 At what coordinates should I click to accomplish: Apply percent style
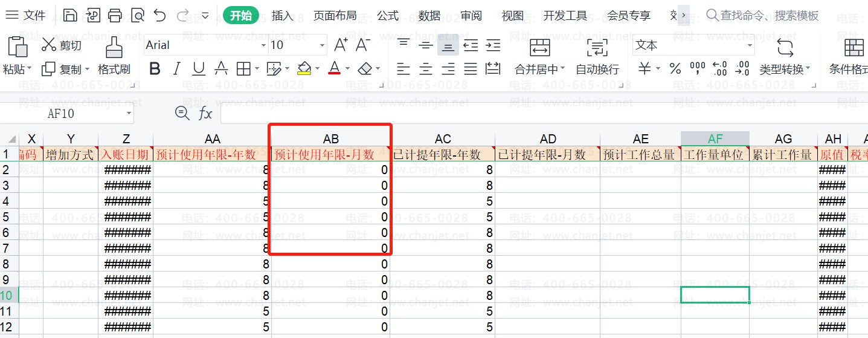pos(675,69)
